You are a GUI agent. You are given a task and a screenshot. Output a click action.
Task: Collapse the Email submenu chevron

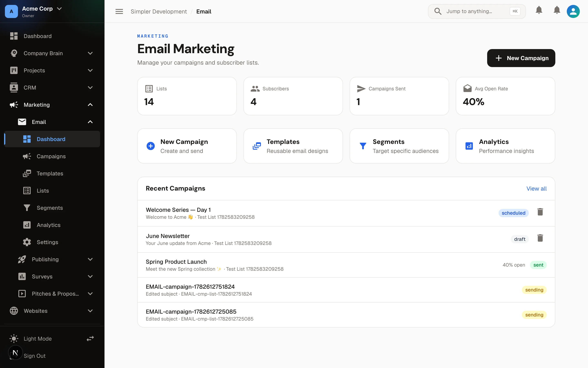(90, 122)
